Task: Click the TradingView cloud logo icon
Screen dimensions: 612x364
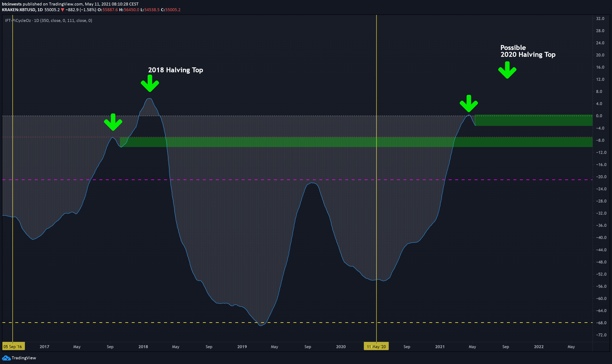Action: pos(6,358)
